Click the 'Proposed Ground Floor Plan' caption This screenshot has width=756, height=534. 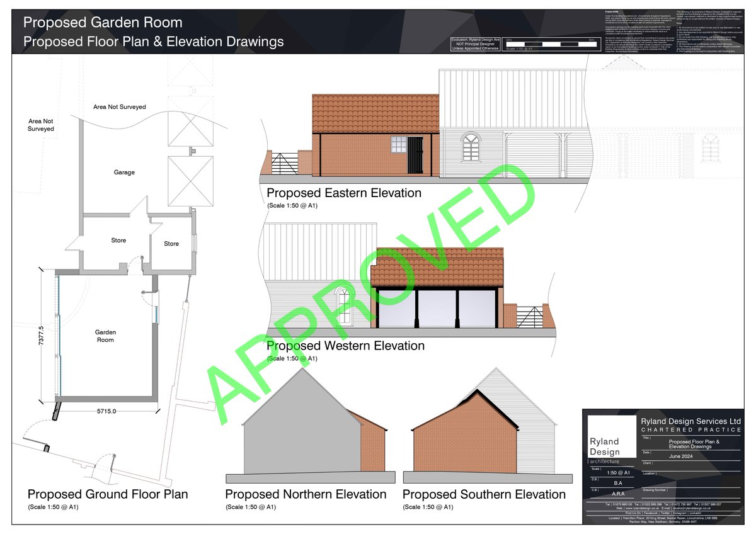(108, 494)
